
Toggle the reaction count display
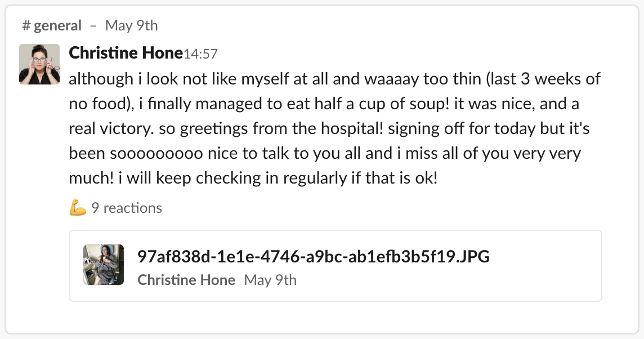(x=125, y=208)
